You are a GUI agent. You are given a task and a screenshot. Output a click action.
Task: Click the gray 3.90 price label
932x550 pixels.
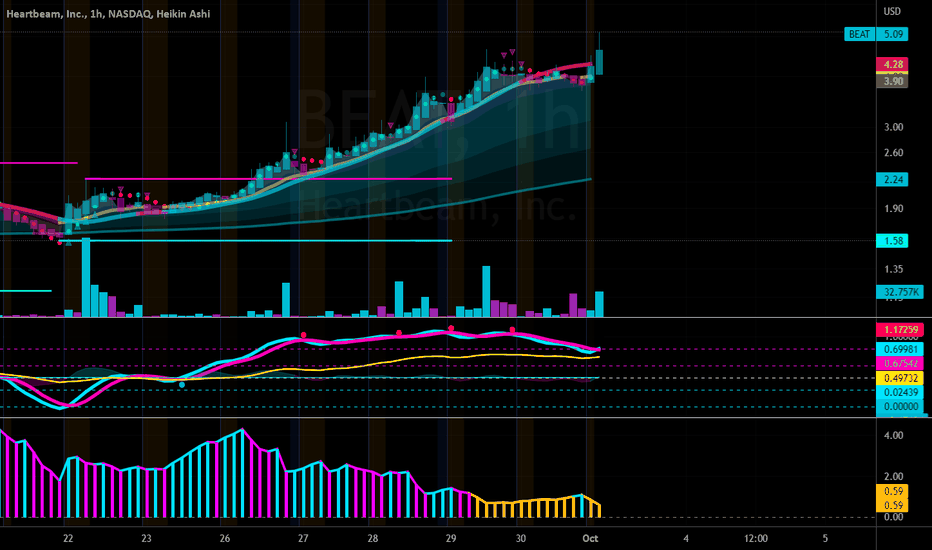coord(892,81)
